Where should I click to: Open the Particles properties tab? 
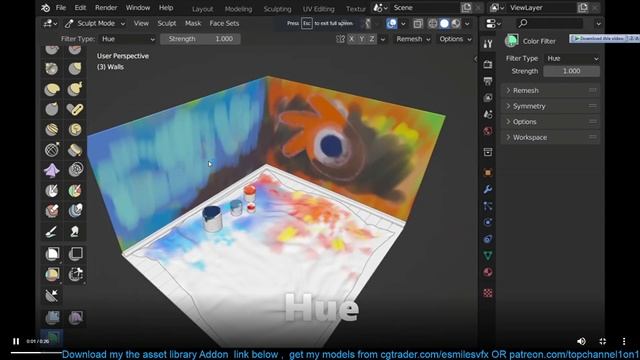pyautogui.click(x=488, y=206)
